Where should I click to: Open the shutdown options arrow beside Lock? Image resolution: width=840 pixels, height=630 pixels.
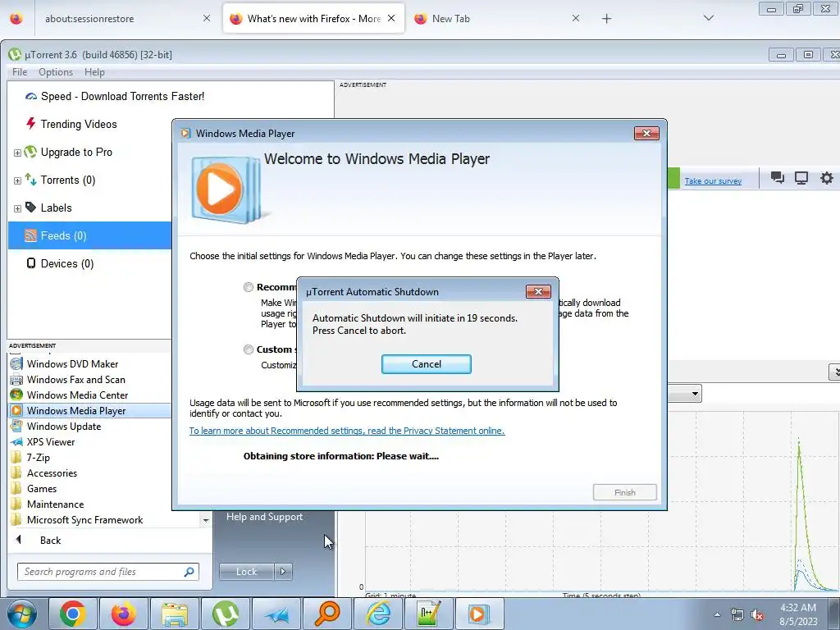[283, 572]
